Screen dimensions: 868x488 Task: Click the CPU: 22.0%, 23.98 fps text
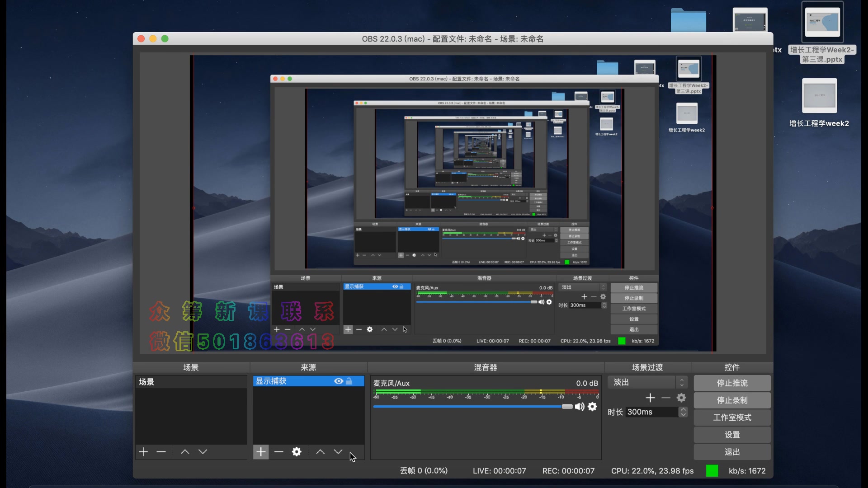tap(652, 471)
